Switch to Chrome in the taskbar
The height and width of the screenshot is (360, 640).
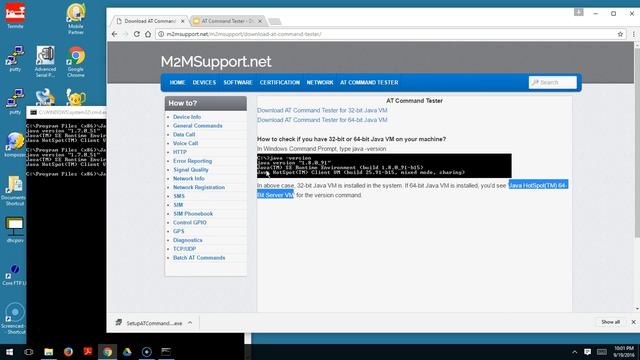[x=107, y=352]
